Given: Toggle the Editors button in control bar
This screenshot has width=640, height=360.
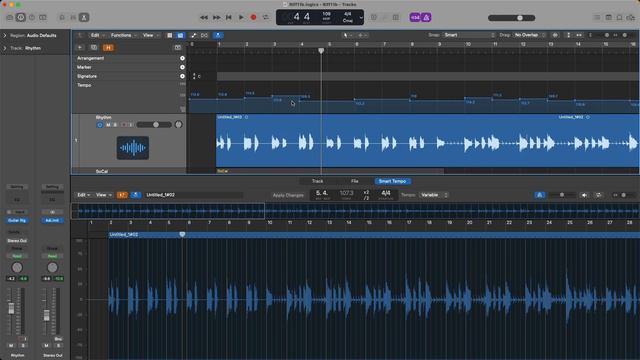Looking at the screenshot, I should point(84,18).
